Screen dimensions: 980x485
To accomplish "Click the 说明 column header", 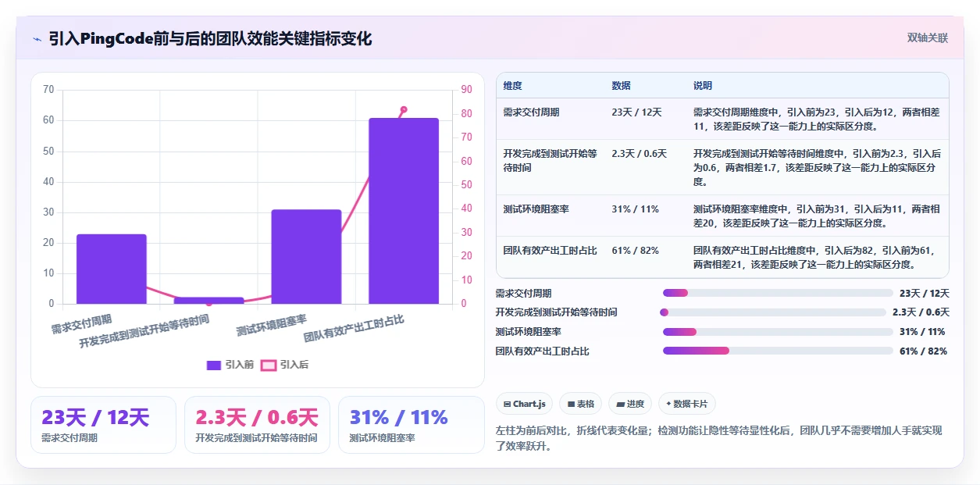I will click(703, 85).
